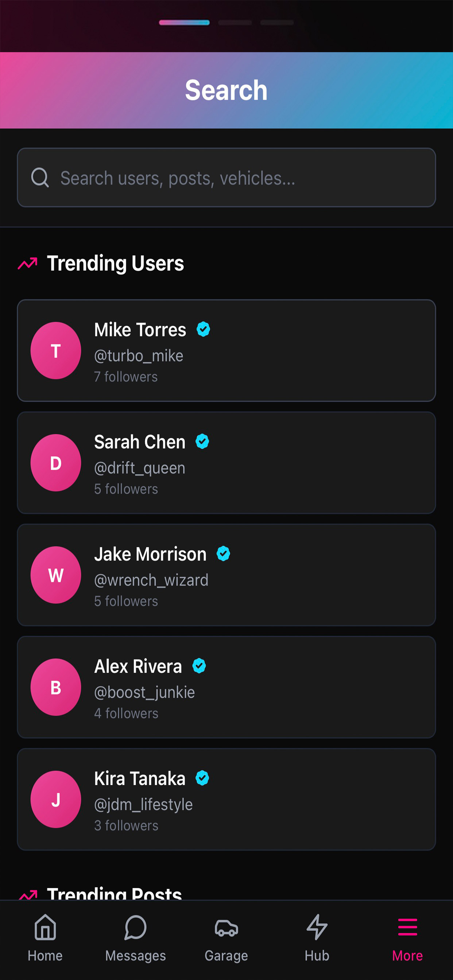Open Sarah Chen's profile name
Viewport: 453px width, 980px height.
(140, 442)
